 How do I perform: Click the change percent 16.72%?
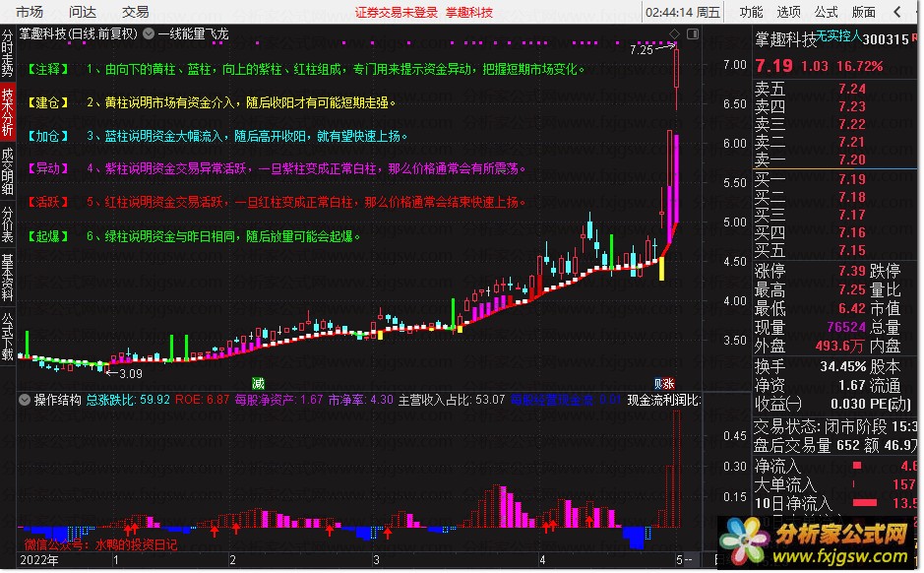click(x=860, y=67)
